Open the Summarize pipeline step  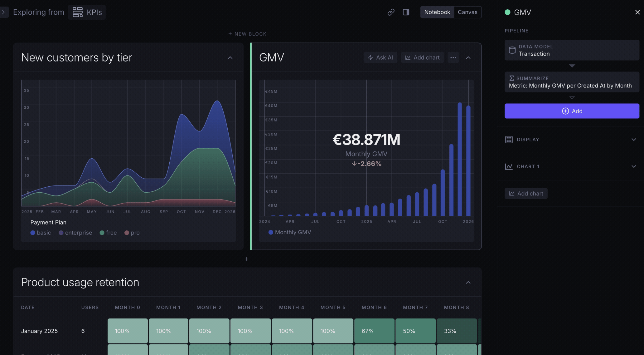pos(572,82)
